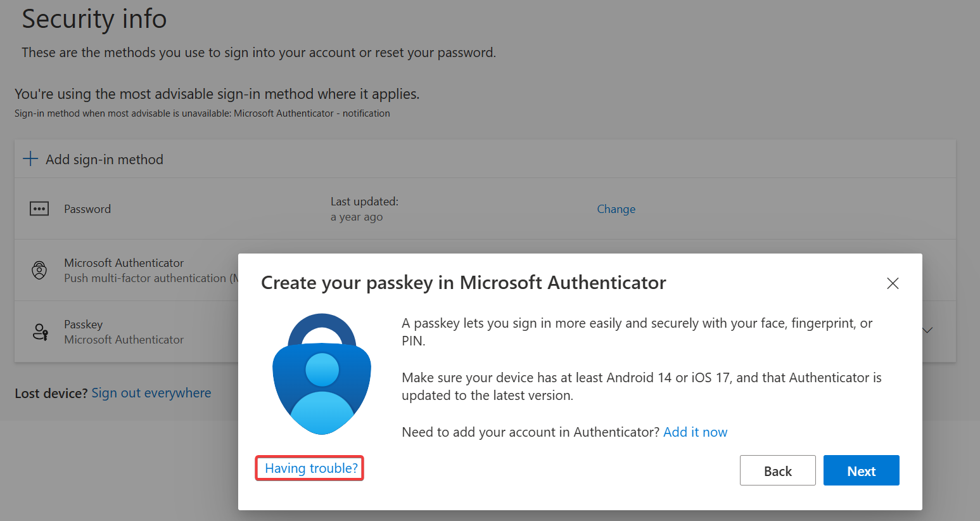The height and width of the screenshot is (521, 980).
Task: Close the Create your passkey dialog
Action: pyautogui.click(x=893, y=283)
